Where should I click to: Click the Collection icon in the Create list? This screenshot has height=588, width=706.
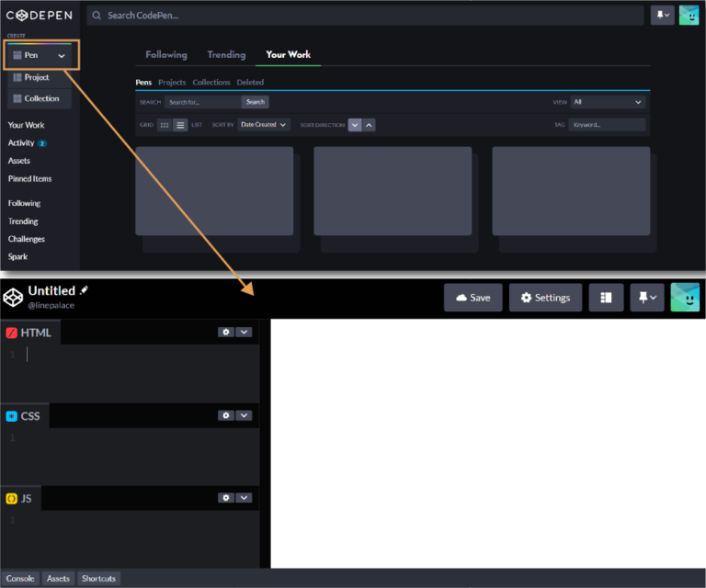click(17, 98)
